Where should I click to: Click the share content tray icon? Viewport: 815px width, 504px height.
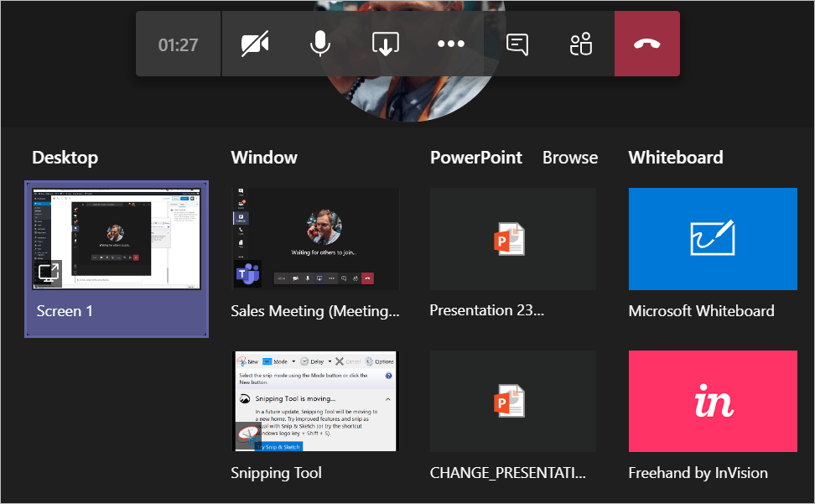[386, 44]
